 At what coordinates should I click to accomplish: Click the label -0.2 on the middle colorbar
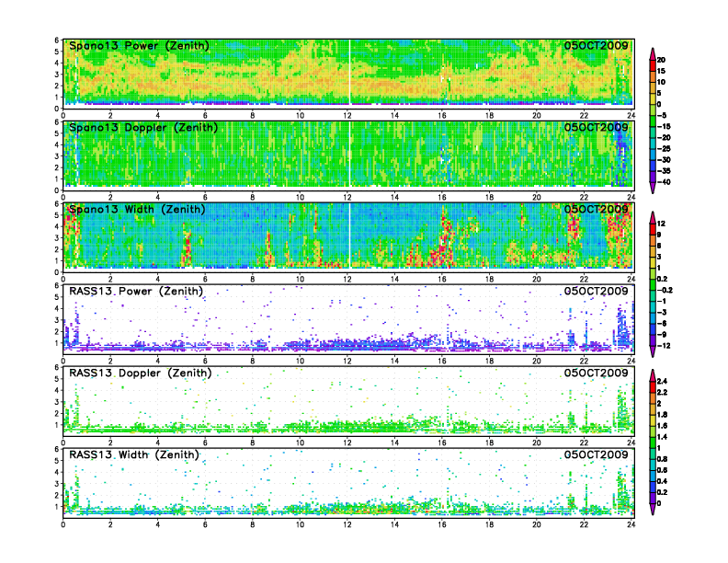[x=665, y=291]
